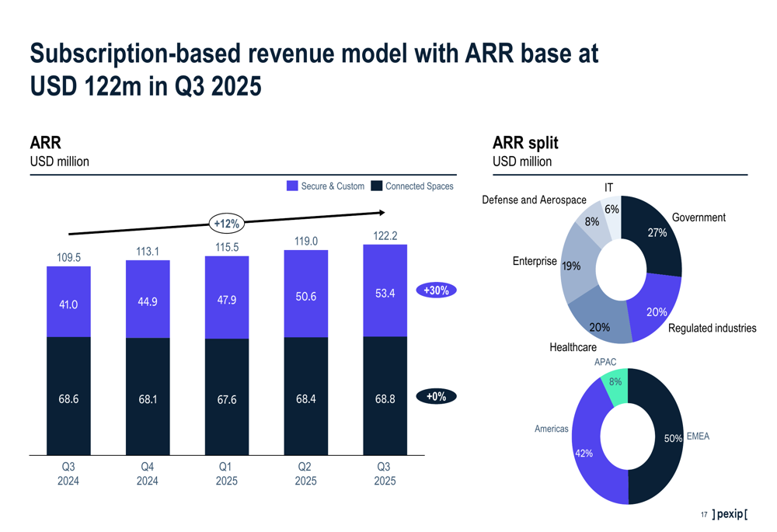The width and height of the screenshot is (777, 532).
Task: Select the "Secure & Custom" legend label
Action: coord(333,186)
